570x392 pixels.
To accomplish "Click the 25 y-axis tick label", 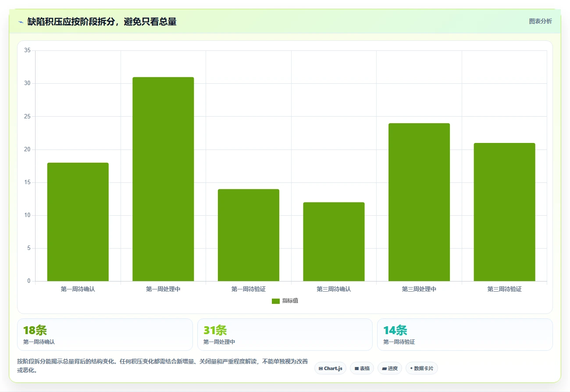I will tap(27, 116).
